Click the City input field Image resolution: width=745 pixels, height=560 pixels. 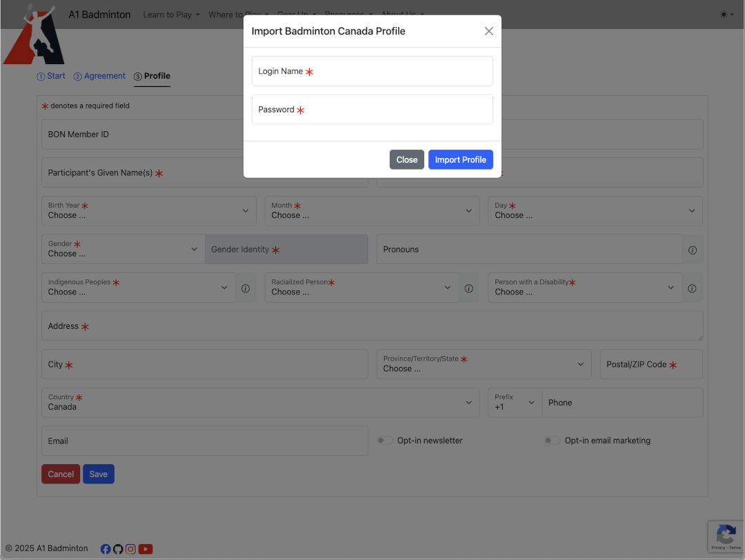coord(205,364)
